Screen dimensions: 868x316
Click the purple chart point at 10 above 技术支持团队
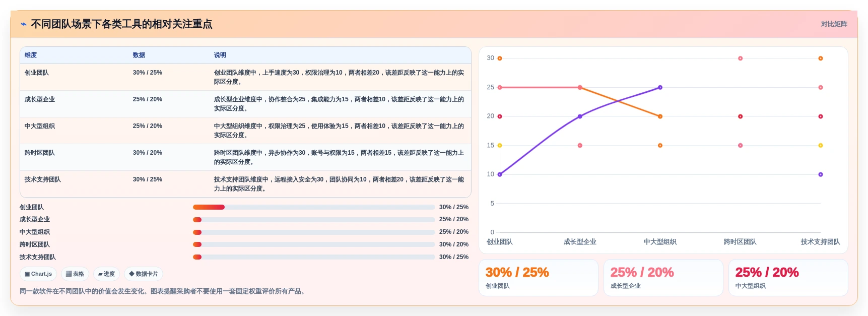point(821,174)
